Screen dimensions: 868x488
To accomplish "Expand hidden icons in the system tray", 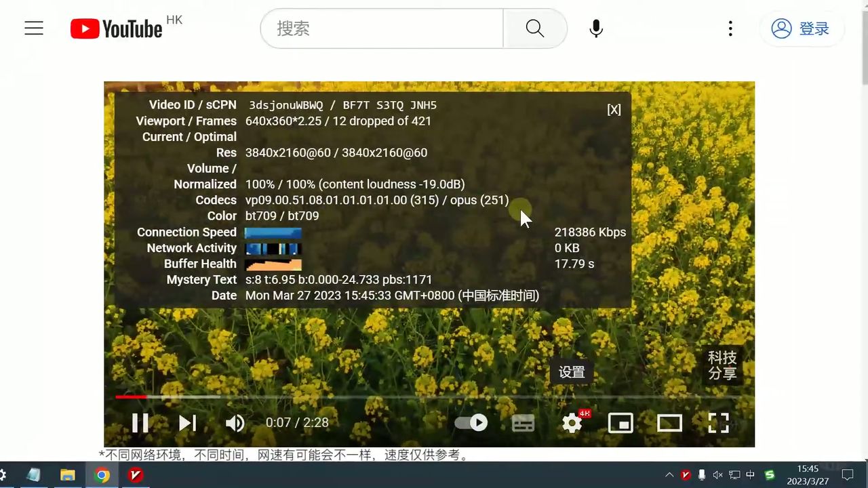I will point(669,475).
